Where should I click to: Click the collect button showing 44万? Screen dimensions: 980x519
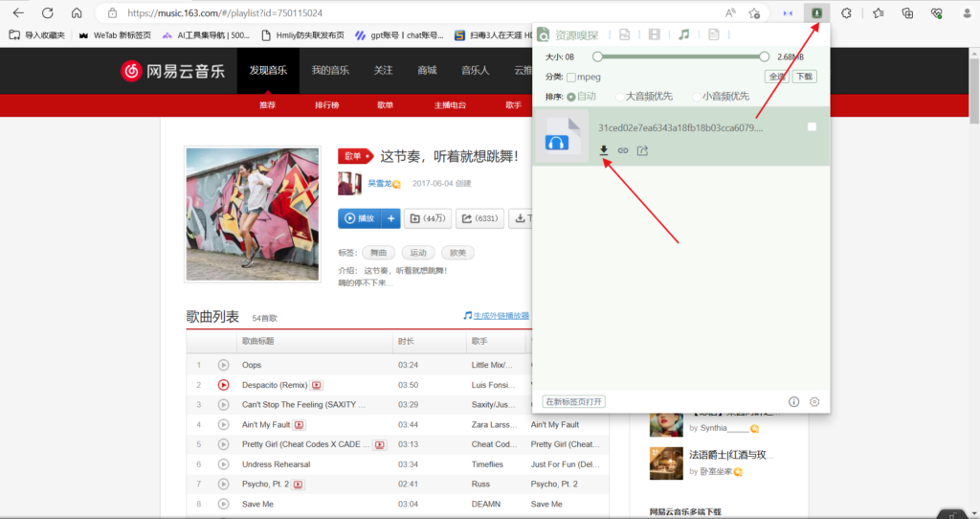tap(428, 218)
